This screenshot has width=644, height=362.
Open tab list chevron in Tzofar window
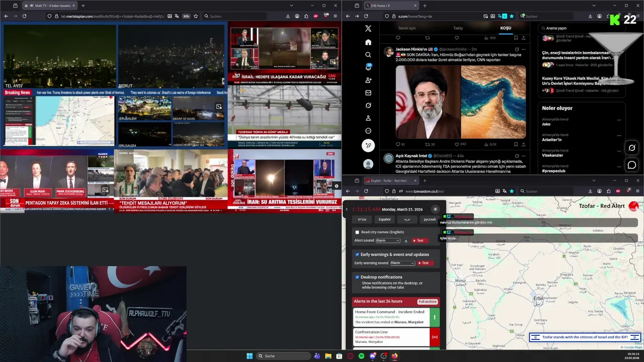[594, 180]
